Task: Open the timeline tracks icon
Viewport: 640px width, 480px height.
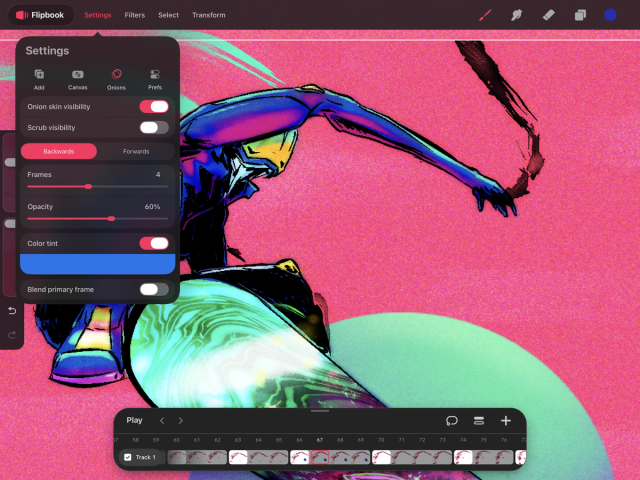Action: coord(479,421)
